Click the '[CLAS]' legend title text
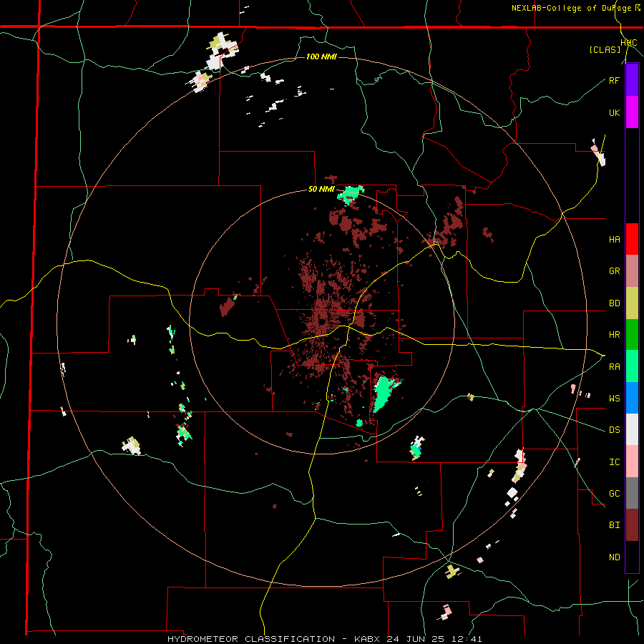644x644 pixels. (x=605, y=50)
